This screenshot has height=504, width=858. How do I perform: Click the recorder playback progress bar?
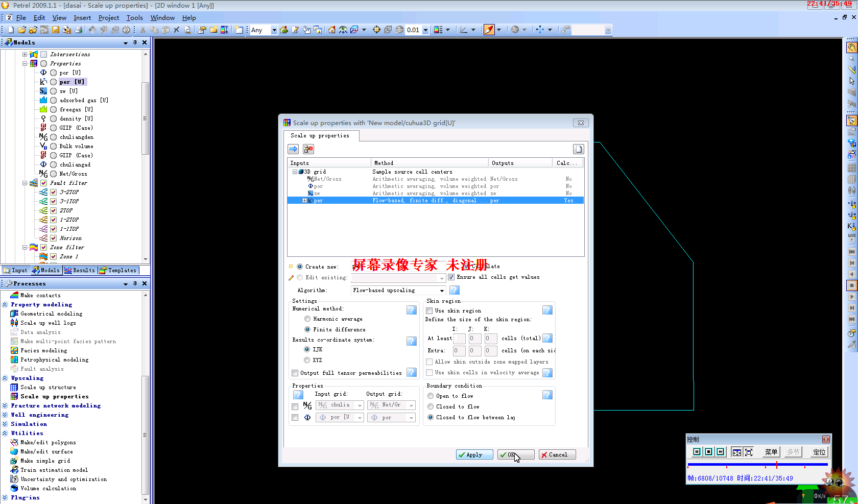tap(757, 465)
